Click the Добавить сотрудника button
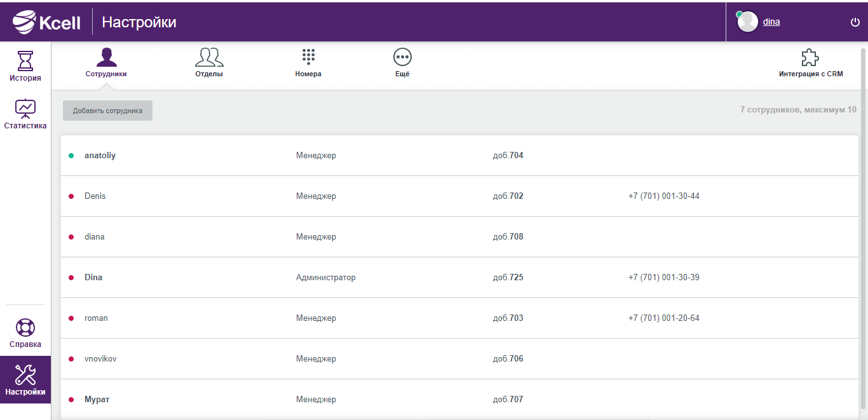Image resolution: width=868 pixels, height=420 pixels. point(107,111)
